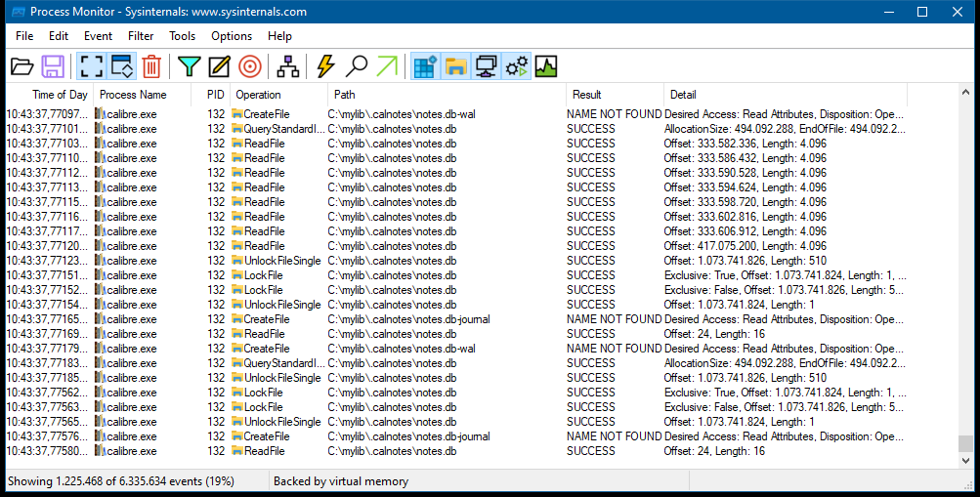The width and height of the screenshot is (980, 497).
Task: Click the lightning bolt toolbar icon
Action: (x=325, y=66)
